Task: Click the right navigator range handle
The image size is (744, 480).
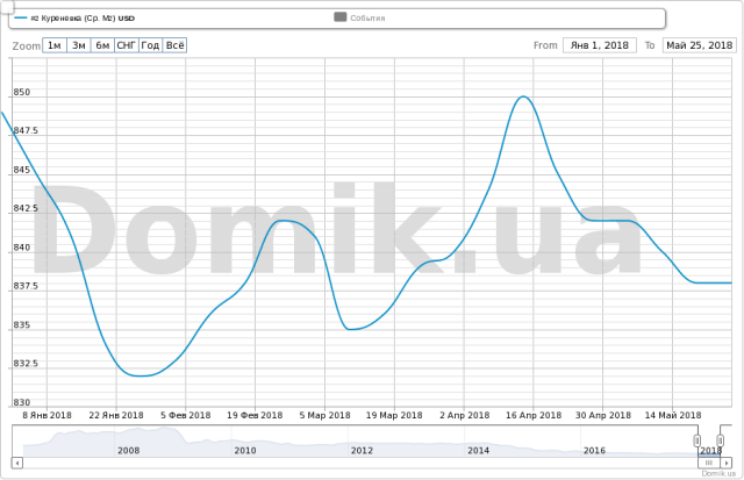Action: tap(720, 441)
